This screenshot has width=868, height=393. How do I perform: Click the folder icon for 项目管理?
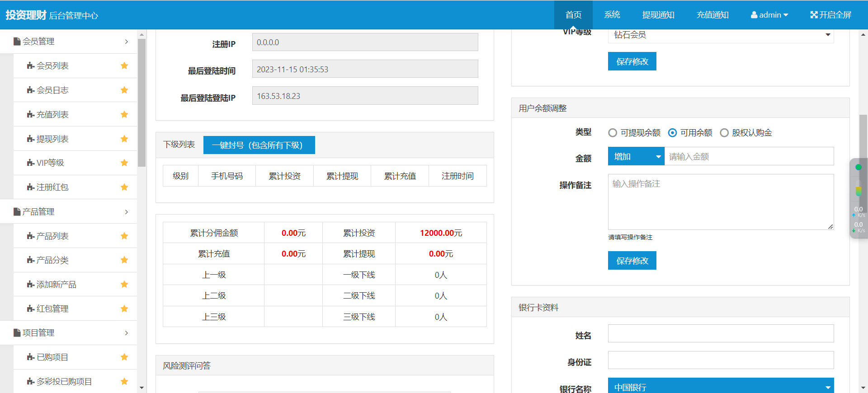click(x=17, y=333)
